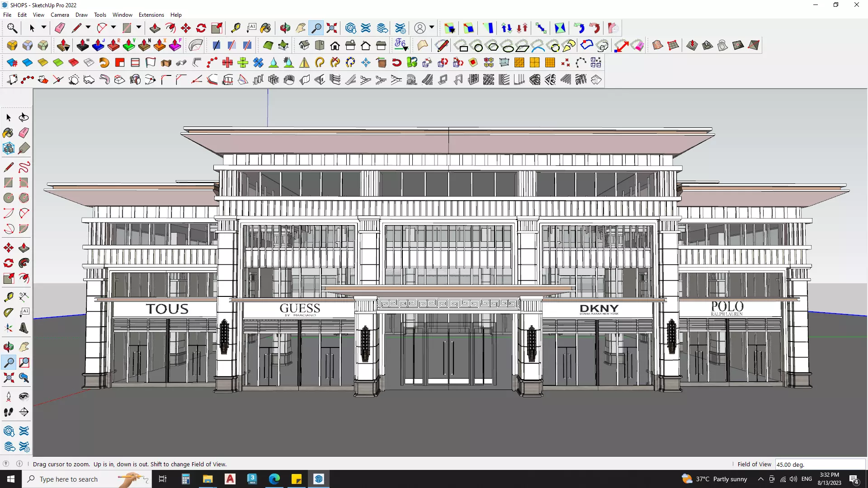Open the Search SketchUp magnifier tool
The height and width of the screenshot is (488, 868).
12,28
